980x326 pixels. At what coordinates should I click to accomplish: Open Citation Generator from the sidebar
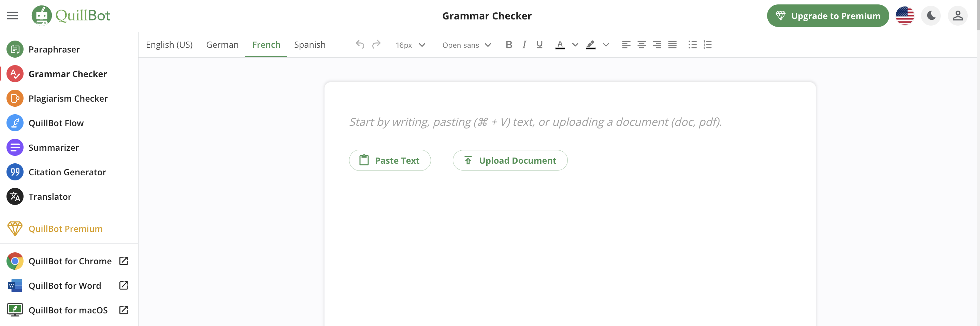69,172
